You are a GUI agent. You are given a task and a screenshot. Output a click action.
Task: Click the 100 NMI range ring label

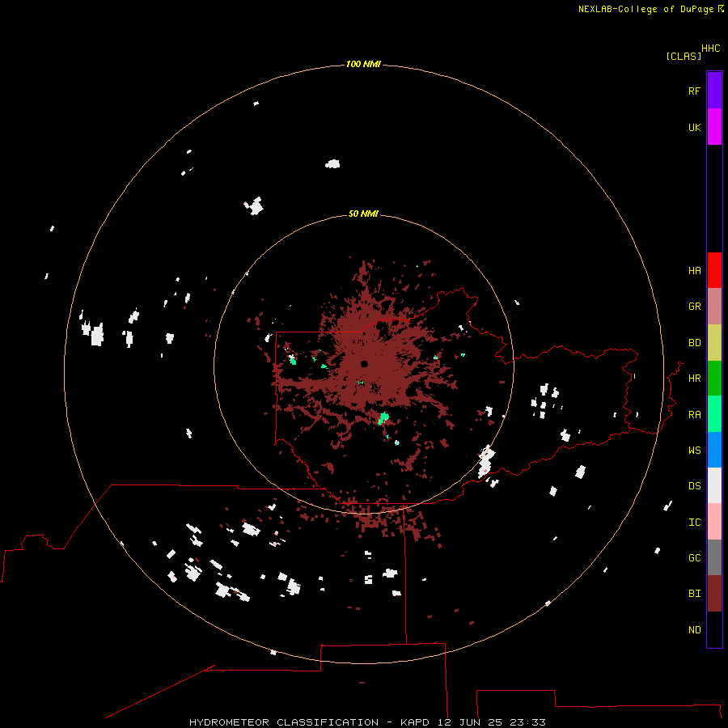coord(363,64)
